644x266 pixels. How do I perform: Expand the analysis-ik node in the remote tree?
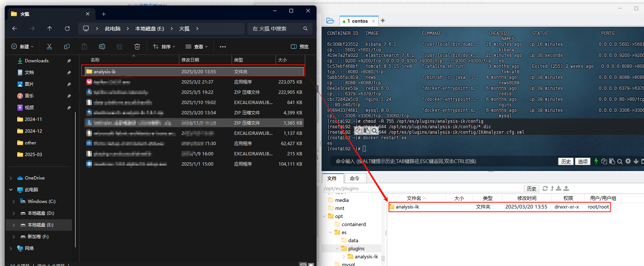point(344,256)
